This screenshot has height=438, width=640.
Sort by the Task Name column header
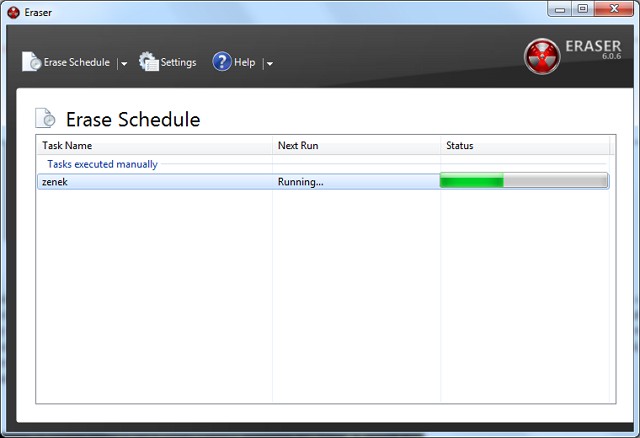pos(154,145)
